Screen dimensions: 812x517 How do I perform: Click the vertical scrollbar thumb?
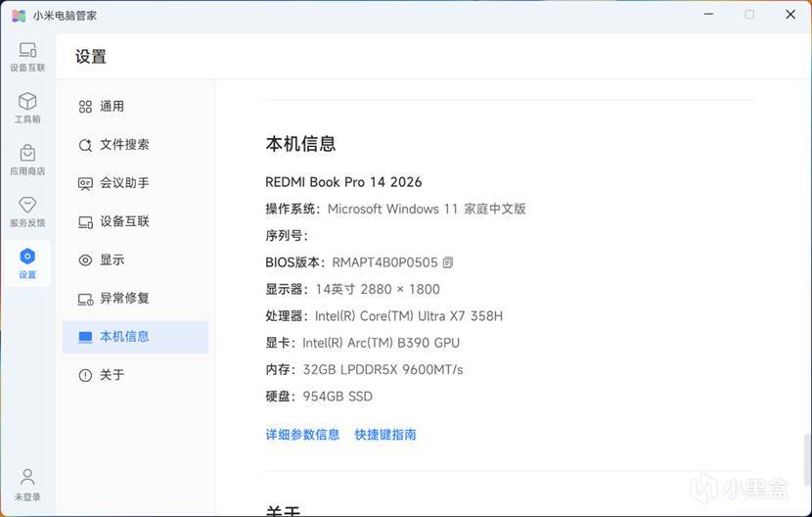(x=806, y=460)
